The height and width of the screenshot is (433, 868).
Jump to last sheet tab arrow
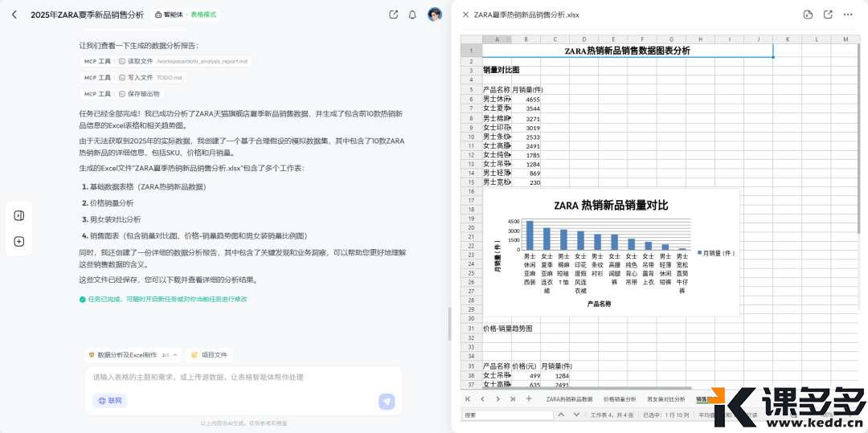coord(513,398)
